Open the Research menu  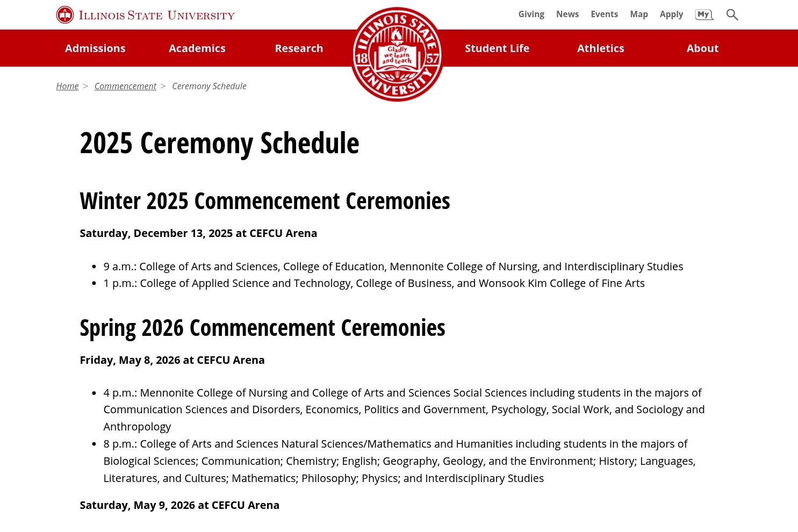pos(299,48)
